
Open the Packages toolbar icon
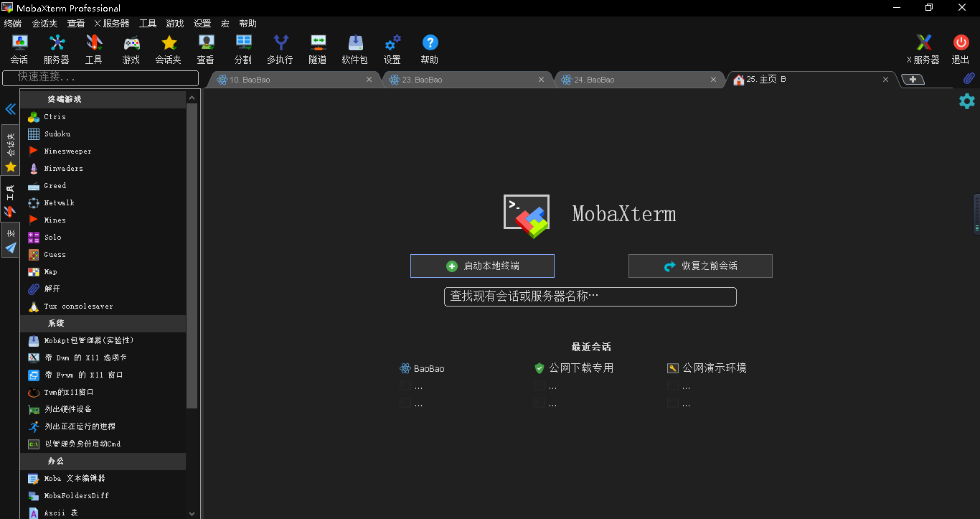tap(354, 49)
